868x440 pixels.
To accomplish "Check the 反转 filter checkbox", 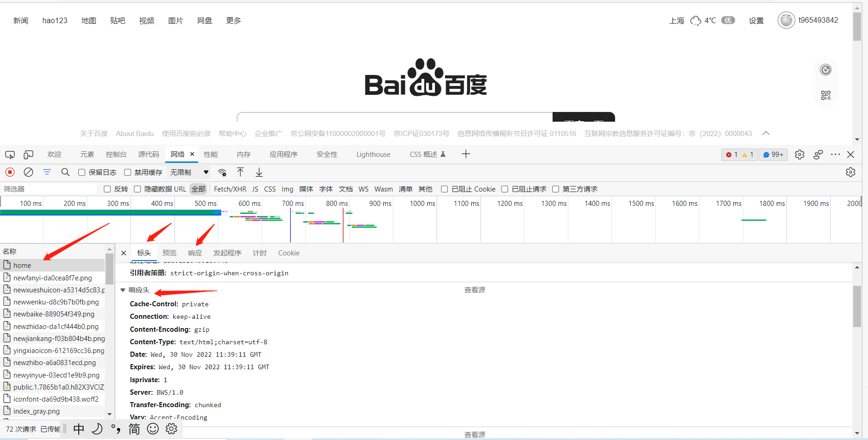I will [x=107, y=189].
